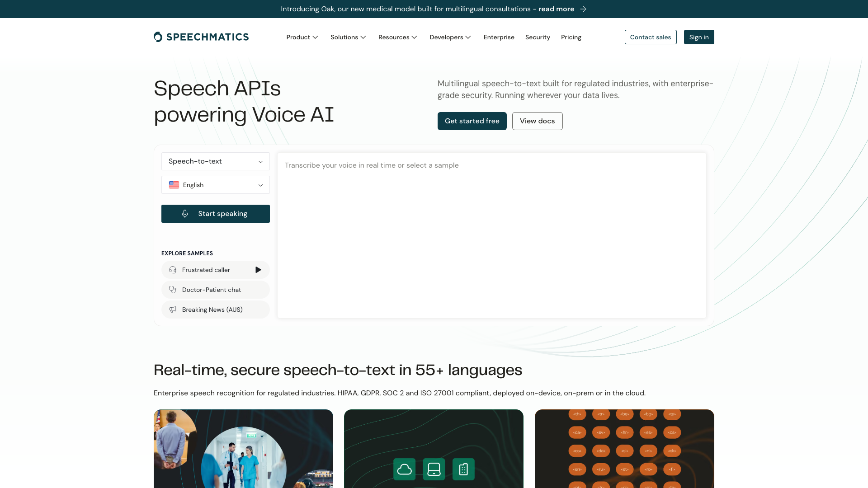The width and height of the screenshot is (868, 488).
Task: Select the Doctor-Patient chat sample
Action: (216, 290)
